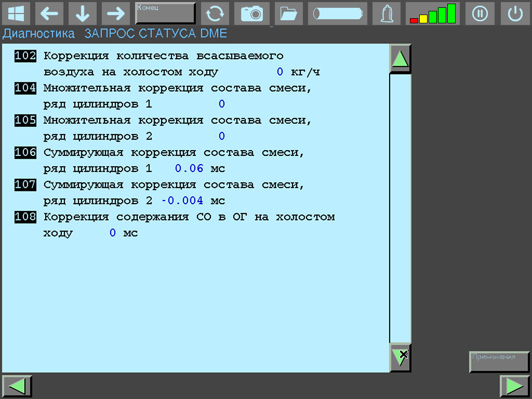Click the colored signal bars indicator
This screenshot has width=532, height=399.
pos(432,14)
